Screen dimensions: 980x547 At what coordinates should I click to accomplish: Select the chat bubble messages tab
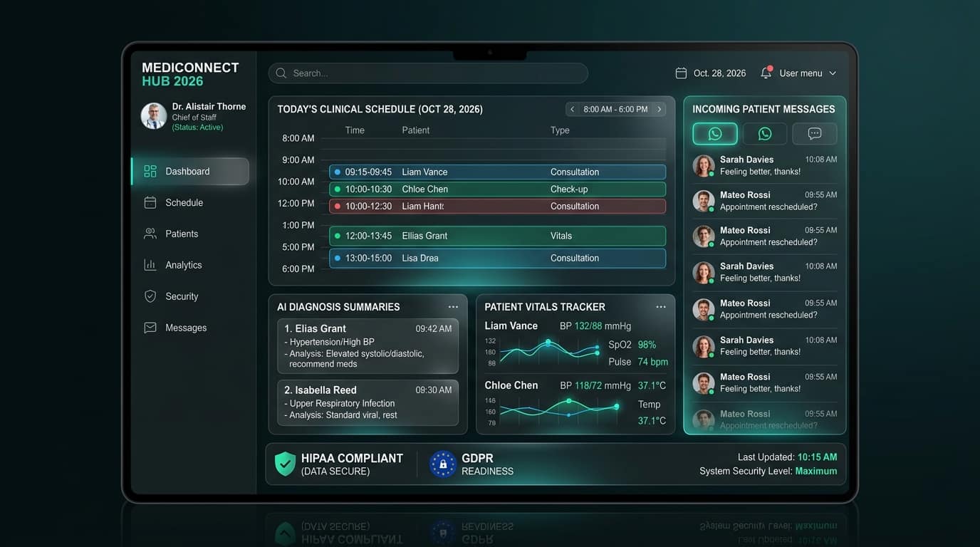[x=815, y=134]
